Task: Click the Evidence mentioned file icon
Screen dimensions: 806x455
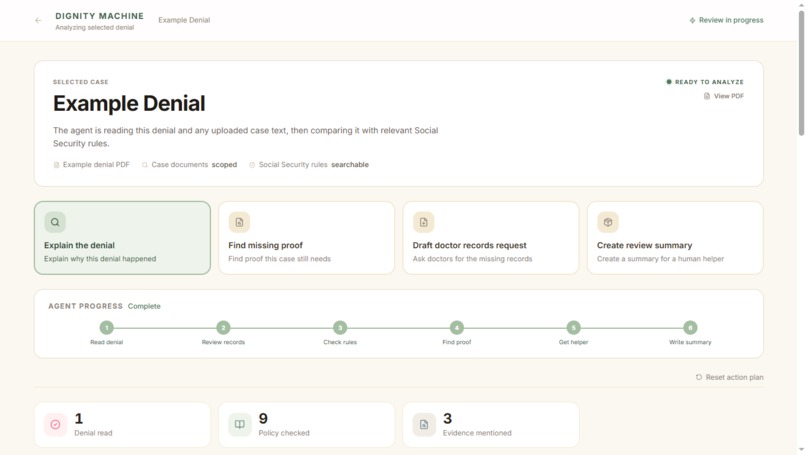Action: [x=424, y=425]
